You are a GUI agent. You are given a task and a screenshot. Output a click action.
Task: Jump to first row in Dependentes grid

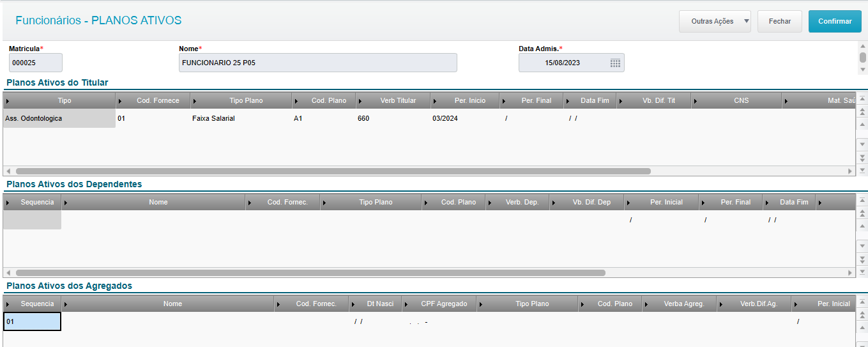click(862, 201)
